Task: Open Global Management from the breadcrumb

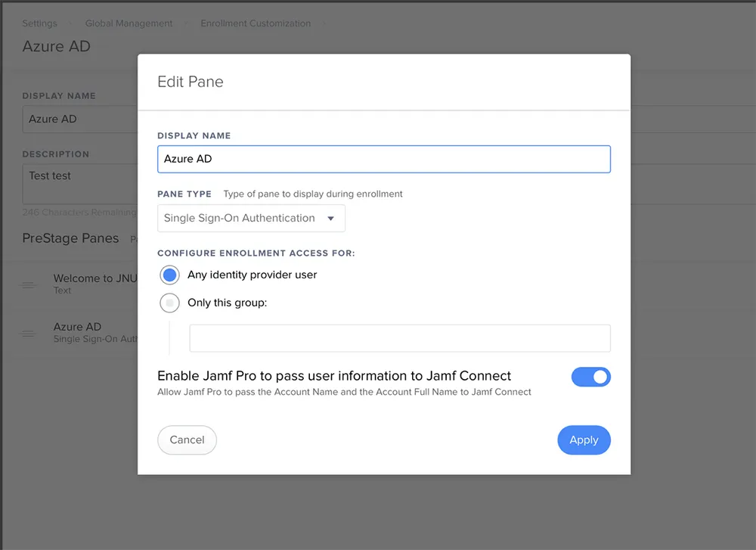Action: click(x=129, y=23)
